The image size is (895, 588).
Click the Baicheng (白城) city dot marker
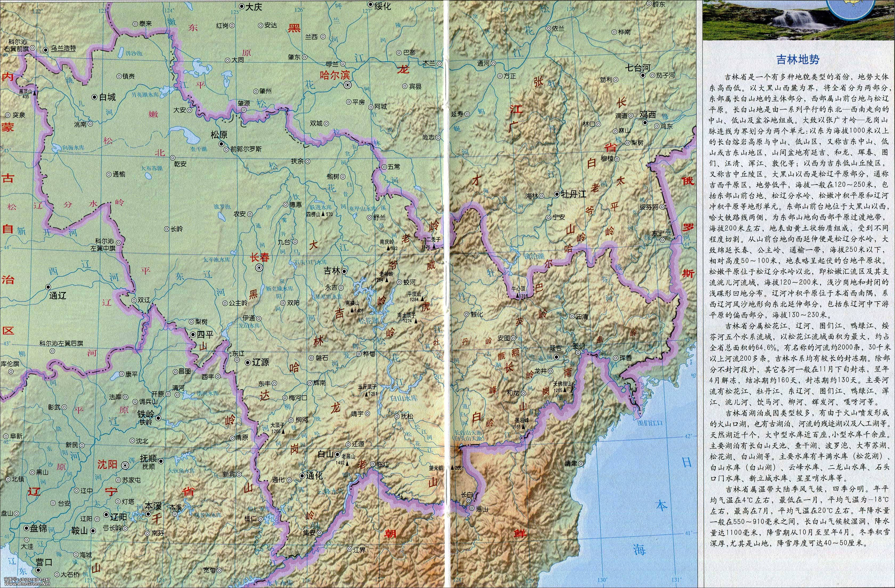(95, 97)
